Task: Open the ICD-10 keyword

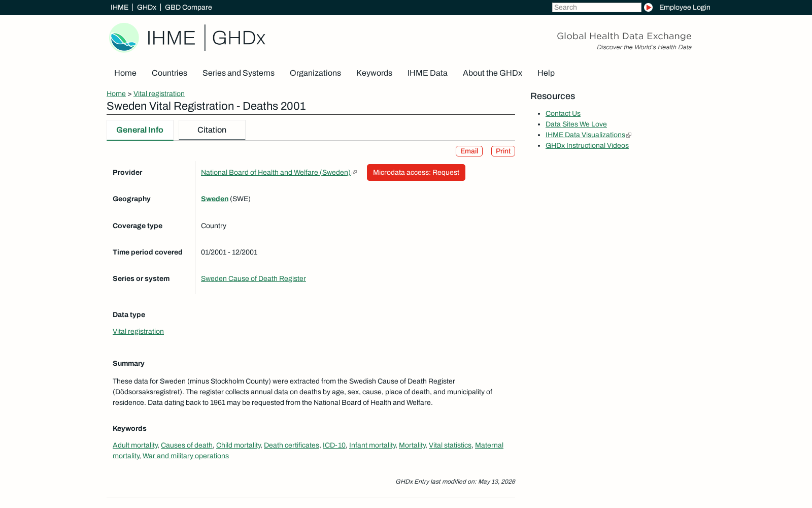Action: (334, 446)
